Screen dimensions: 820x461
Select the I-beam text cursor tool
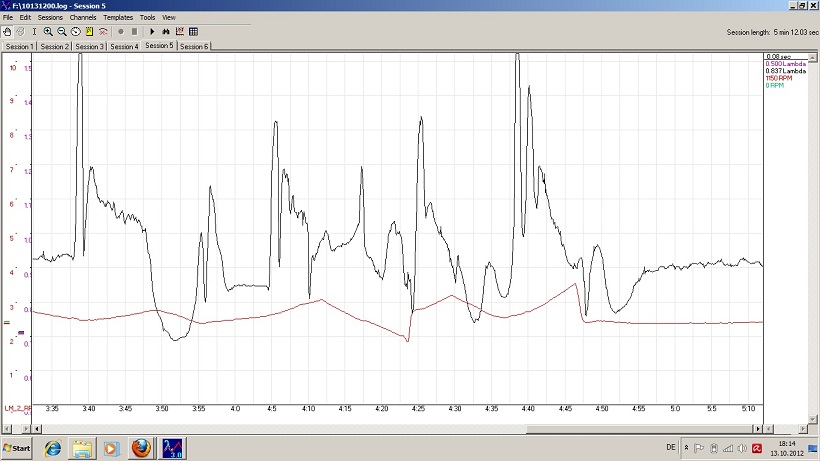coord(34,31)
